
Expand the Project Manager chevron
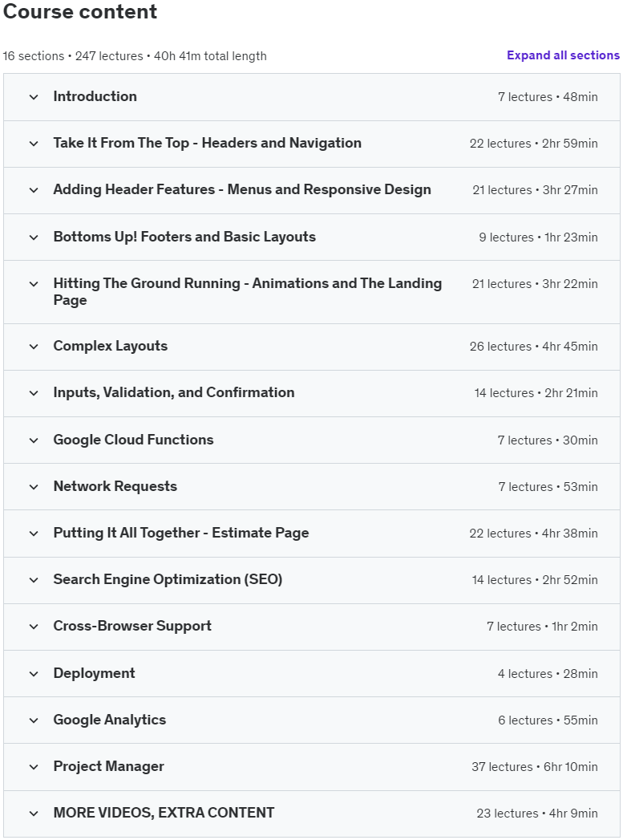coord(34,767)
